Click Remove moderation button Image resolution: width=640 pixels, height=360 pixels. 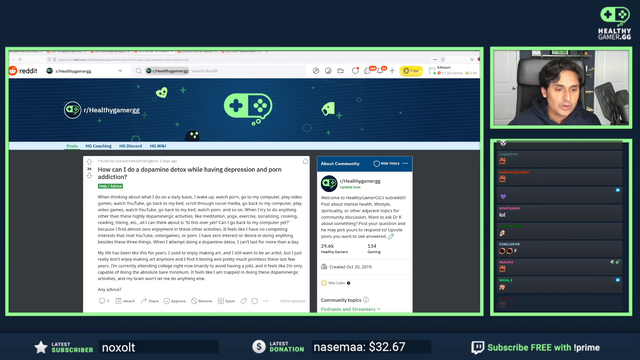coord(202,301)
